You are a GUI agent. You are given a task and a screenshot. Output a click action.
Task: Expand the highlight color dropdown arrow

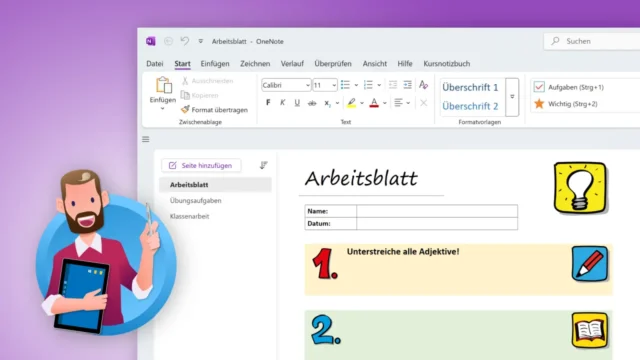click(x=362, y=103)
